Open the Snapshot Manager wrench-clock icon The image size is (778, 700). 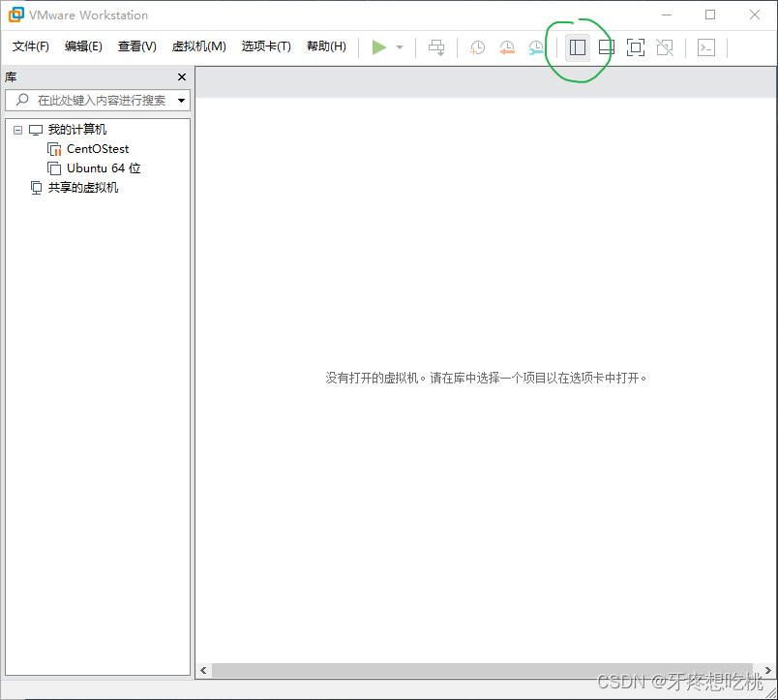(536, 47)
